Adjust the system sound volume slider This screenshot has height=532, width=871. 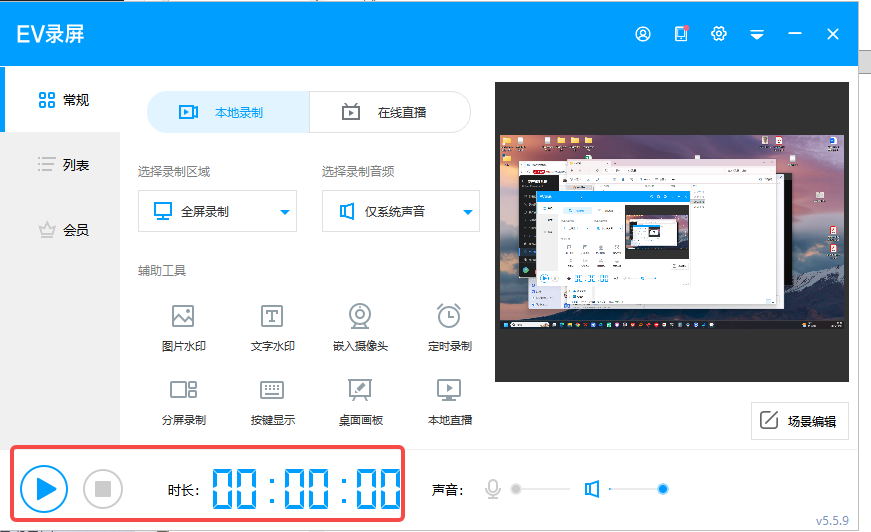(x=638, y=489)
